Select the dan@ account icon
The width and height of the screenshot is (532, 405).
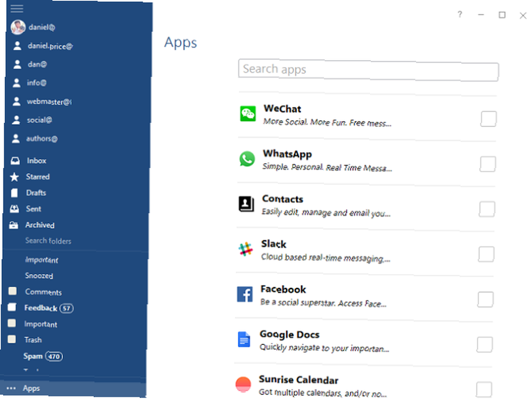[x=17, y=64]
